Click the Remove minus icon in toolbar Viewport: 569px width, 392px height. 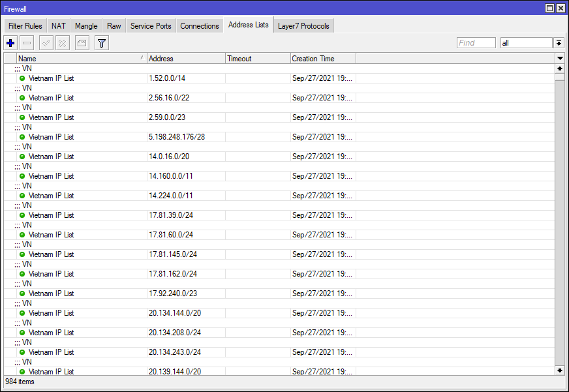tap(27, 43)
